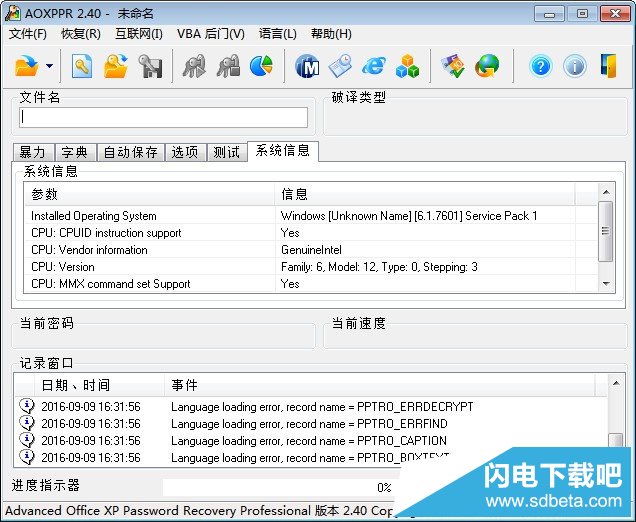Image resolution: width=636 pixels, height=522 pixels.
Task: Open the 语言(L) menu
Action: [x=277, y=34]
